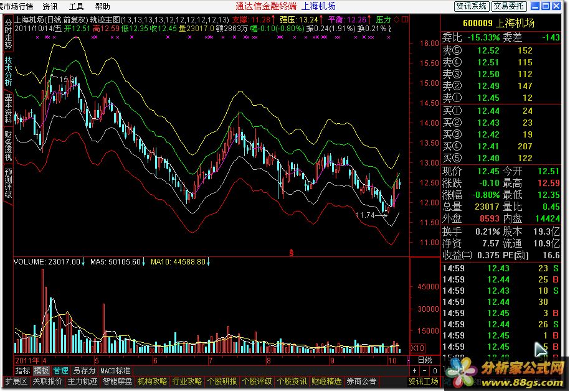Open the 资讯 menu
Image resolution: width=570 pixels, height=392 pixels.
pyautogui.click(x=50, y=6)
